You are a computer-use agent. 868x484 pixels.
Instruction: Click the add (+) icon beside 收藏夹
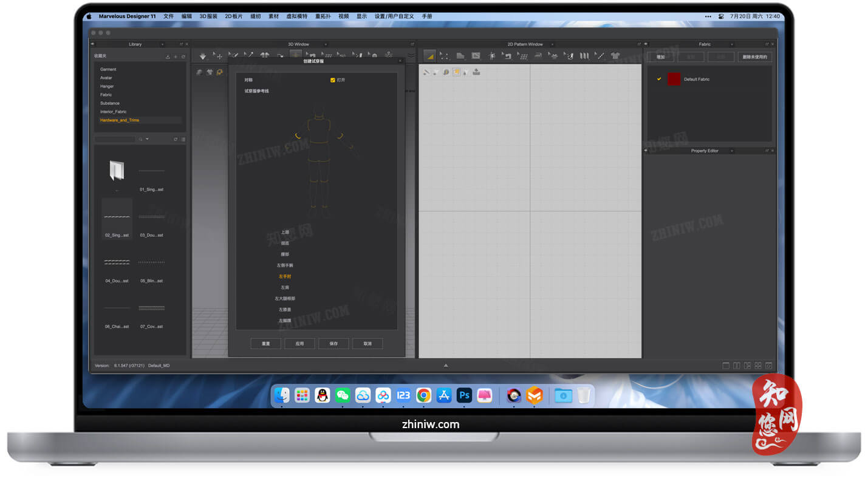pyautogui.click(x=176, y=56)
